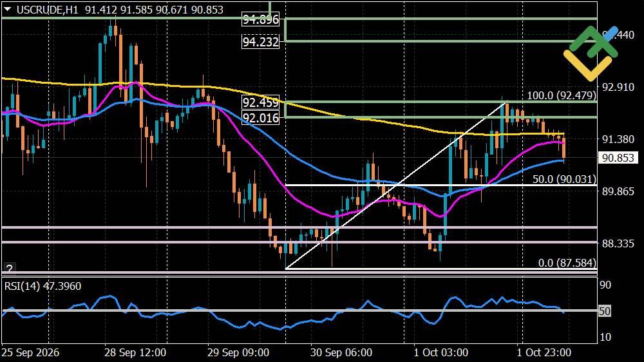Select the RSI(14) 47.3960 indicator label
The height and width of the screenshot is (362, 644).
pyautogui.click(x=43, y=286)
